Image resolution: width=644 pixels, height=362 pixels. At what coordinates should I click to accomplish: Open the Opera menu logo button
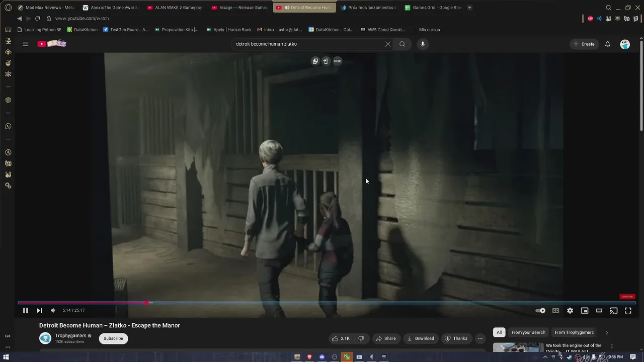tap(8, 8)
